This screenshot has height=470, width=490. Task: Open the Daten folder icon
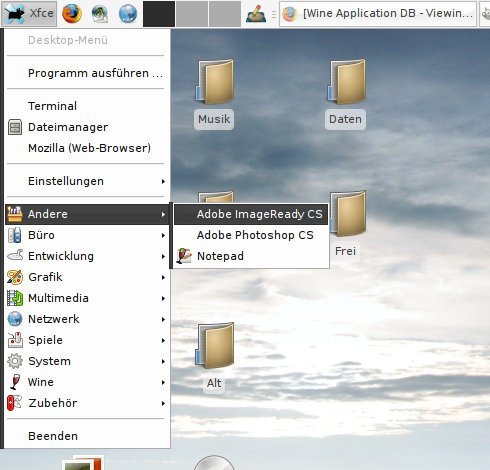345,94
